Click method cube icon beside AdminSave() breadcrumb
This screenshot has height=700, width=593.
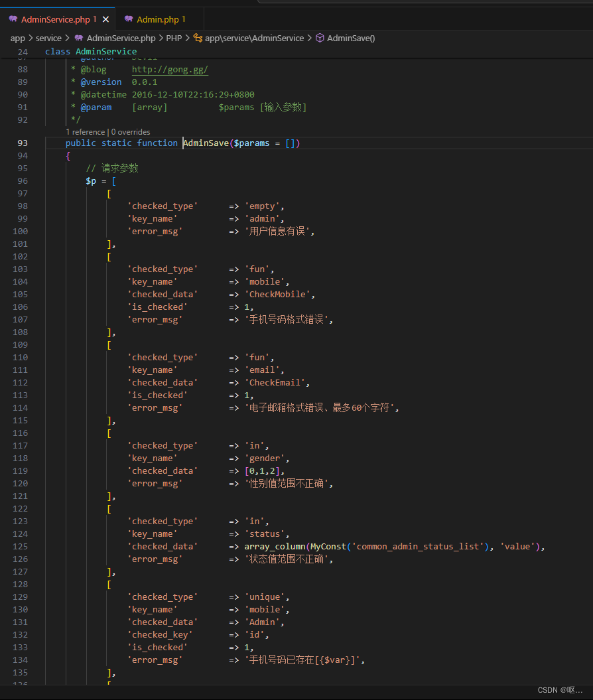pyautogui.click(x=320, y=38)
